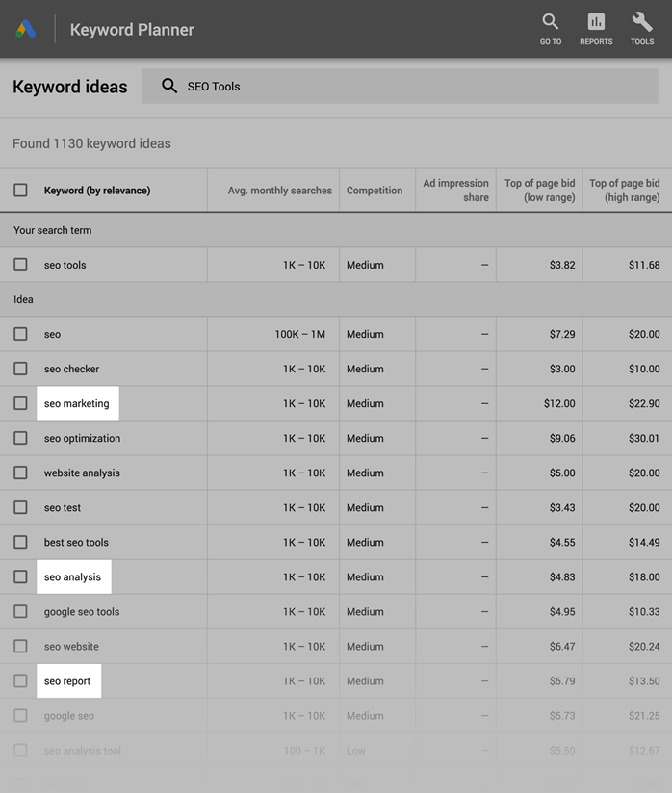Sort by Top of page bid (high range)
Screen dimensions: 672x793
[625, 191]
